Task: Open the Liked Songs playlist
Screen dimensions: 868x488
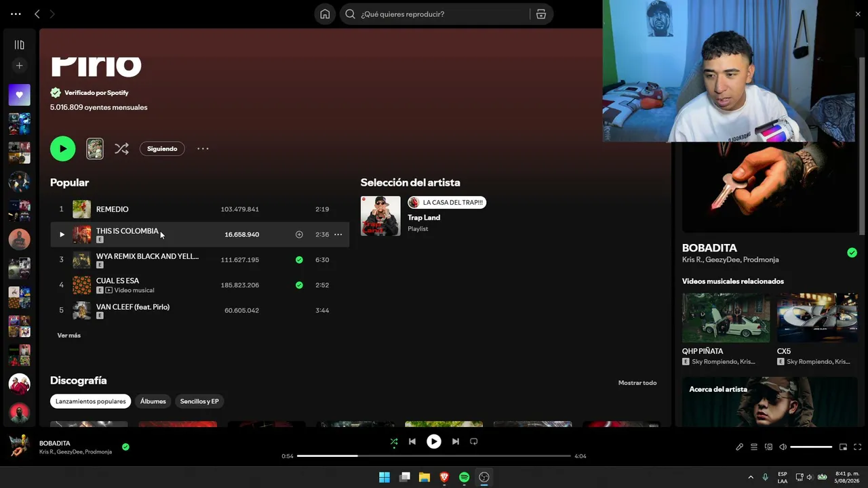Action: tap(19, 95)
